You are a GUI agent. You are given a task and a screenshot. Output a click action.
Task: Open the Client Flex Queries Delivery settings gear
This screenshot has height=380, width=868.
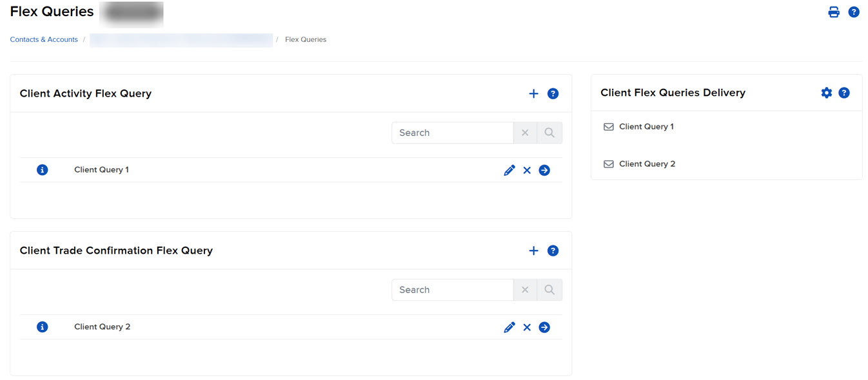pos(826,92)
